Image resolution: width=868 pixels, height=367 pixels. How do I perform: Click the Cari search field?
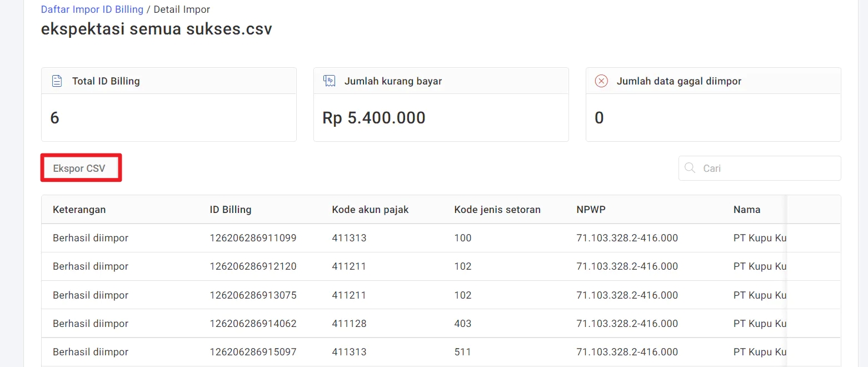759,168
